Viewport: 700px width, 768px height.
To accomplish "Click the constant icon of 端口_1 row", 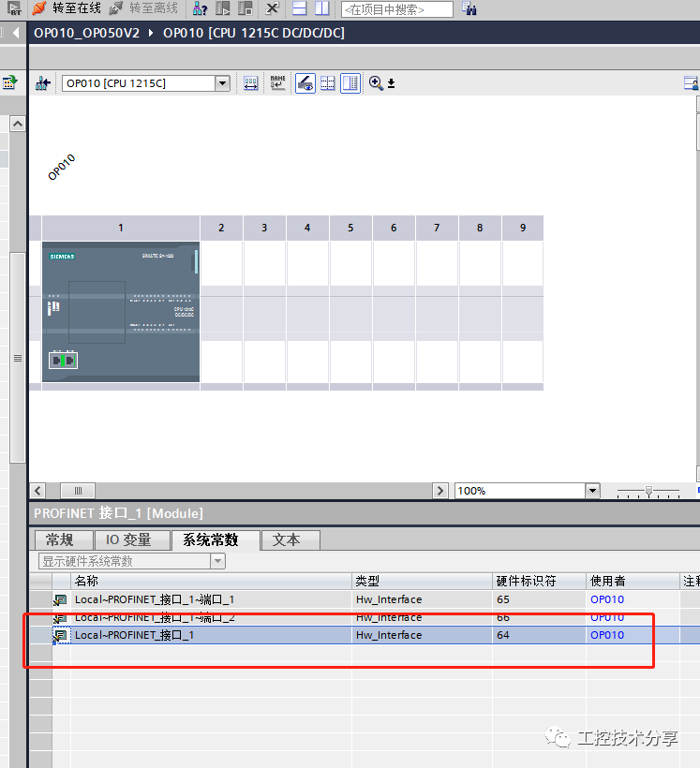I will (60, 600).
